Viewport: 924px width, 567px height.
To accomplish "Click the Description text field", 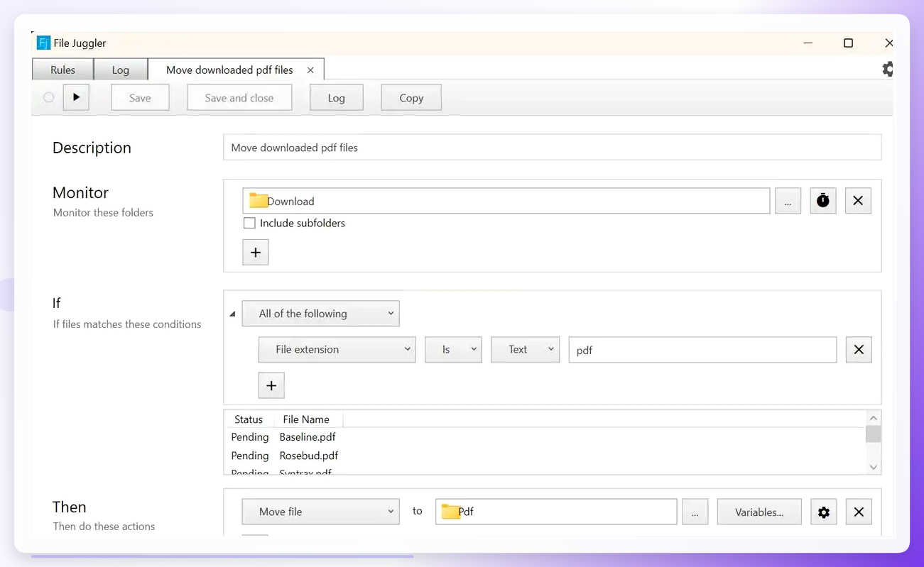I will tap(553, 148).
